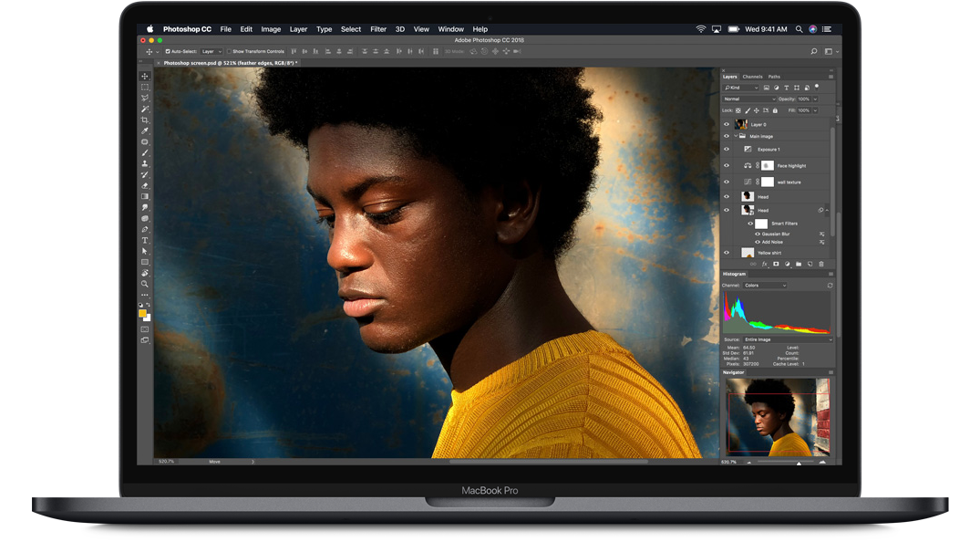The image size is (980, 542).
Task: Uncheck the Auto-Select checkbox
Action: 168,51
